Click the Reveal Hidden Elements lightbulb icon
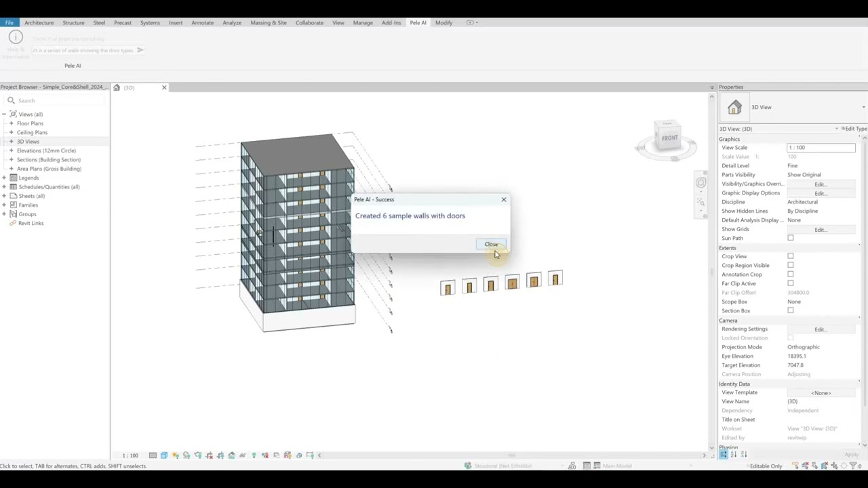The width and height of the screenshot is (868, 488). (254, 455)
